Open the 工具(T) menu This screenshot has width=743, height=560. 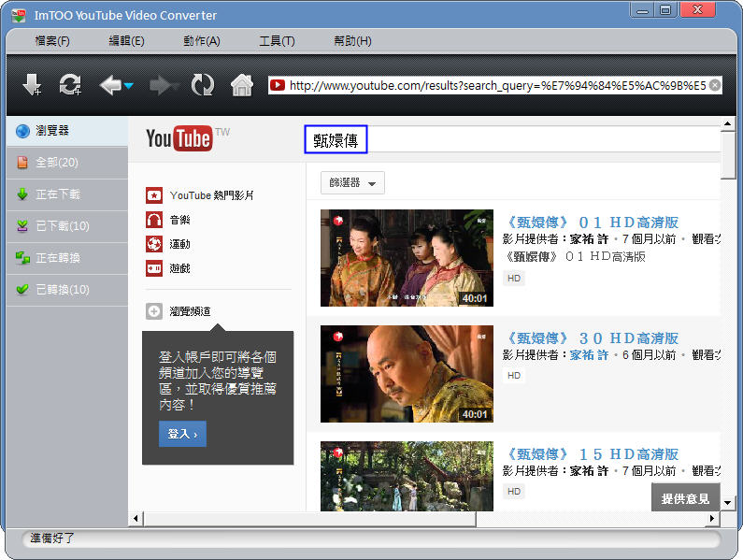tap(277, 41)
